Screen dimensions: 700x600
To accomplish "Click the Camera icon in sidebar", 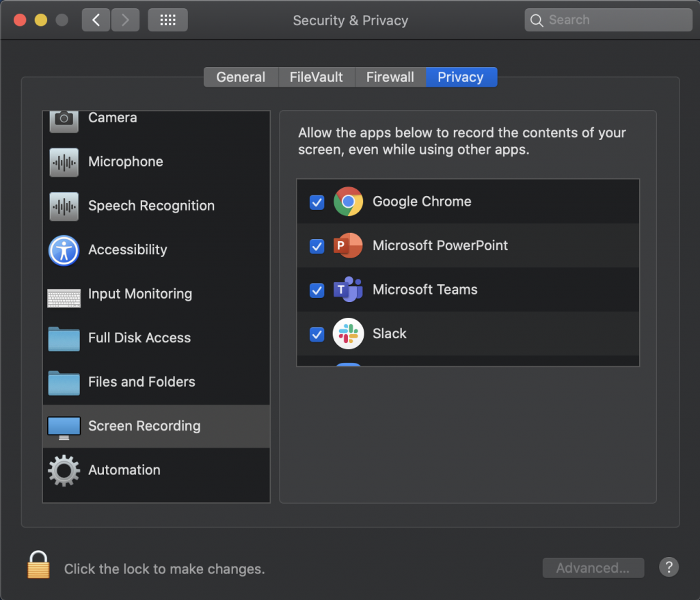I will pos(64,120).
